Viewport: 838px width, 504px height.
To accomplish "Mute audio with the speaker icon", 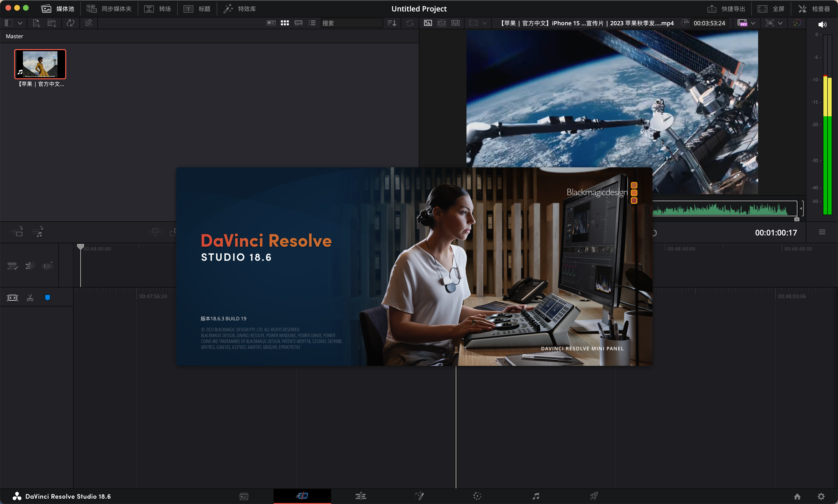I will point(822,25).
